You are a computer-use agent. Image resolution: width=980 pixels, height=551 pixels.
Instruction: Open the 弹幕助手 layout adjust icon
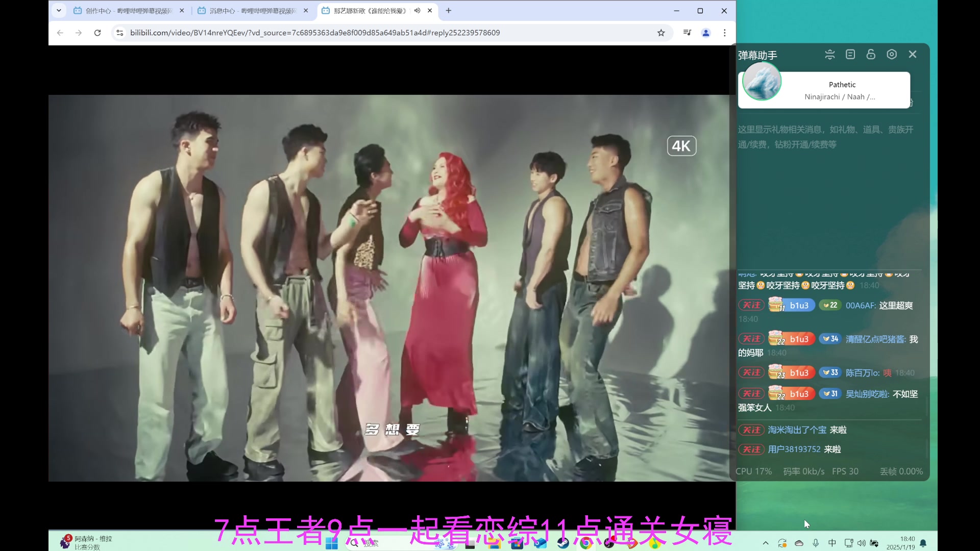830,55
